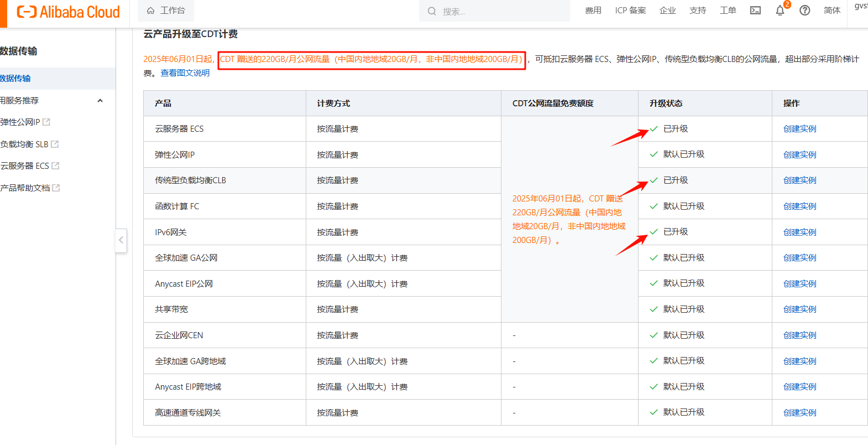This screenshot has height=445, width=868.
Task: Click 创建实例 for 共享带宽 row
Action: [799, 309]
